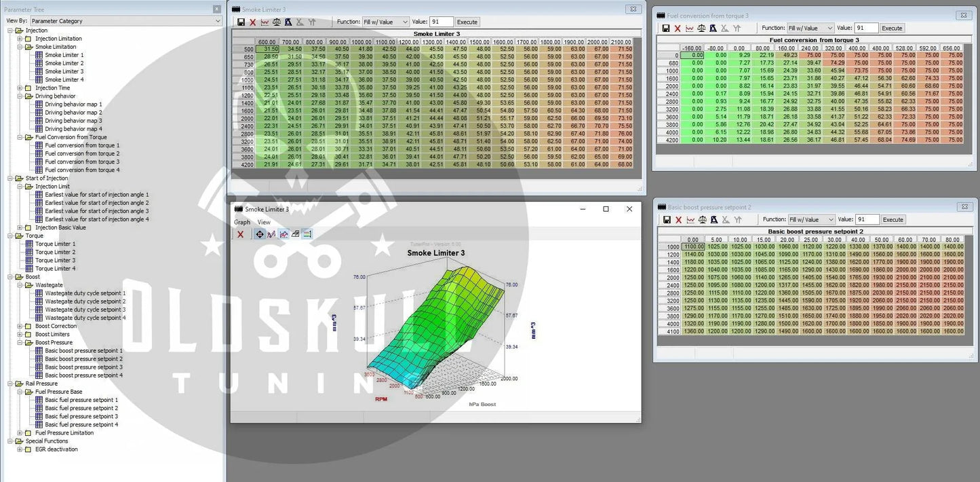Click the four-arrow move icon in graph window
This screenshot has height=482, width=980.
coord(259,234)
